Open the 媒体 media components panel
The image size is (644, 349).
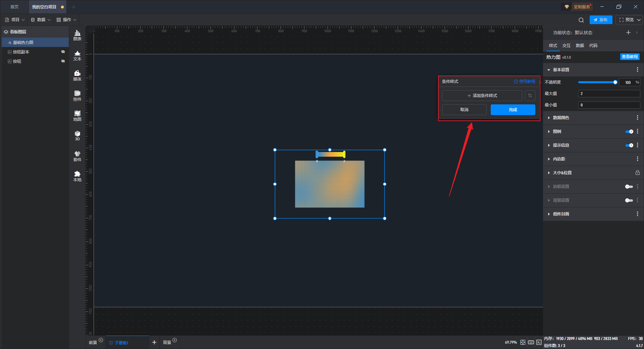tap(77, 76)
